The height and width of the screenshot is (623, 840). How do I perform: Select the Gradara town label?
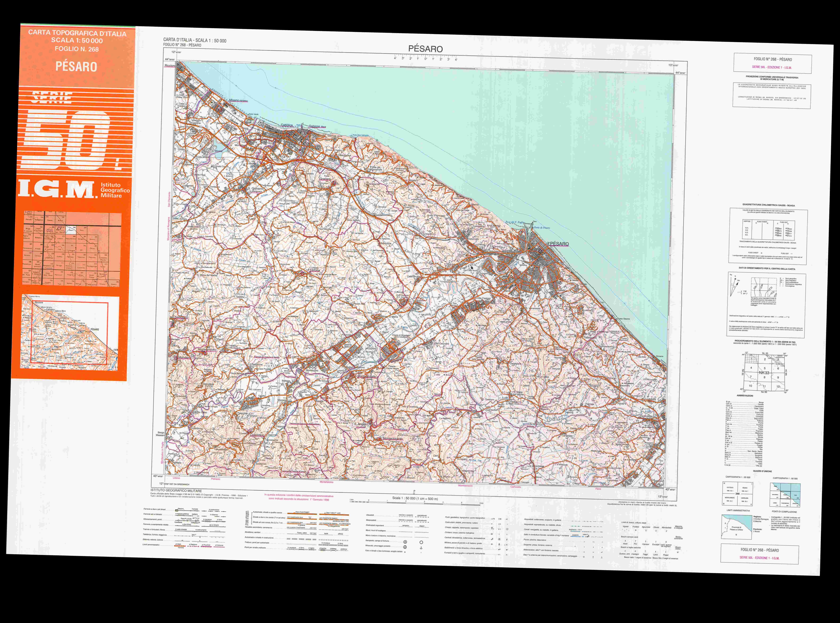click(325, 179)
